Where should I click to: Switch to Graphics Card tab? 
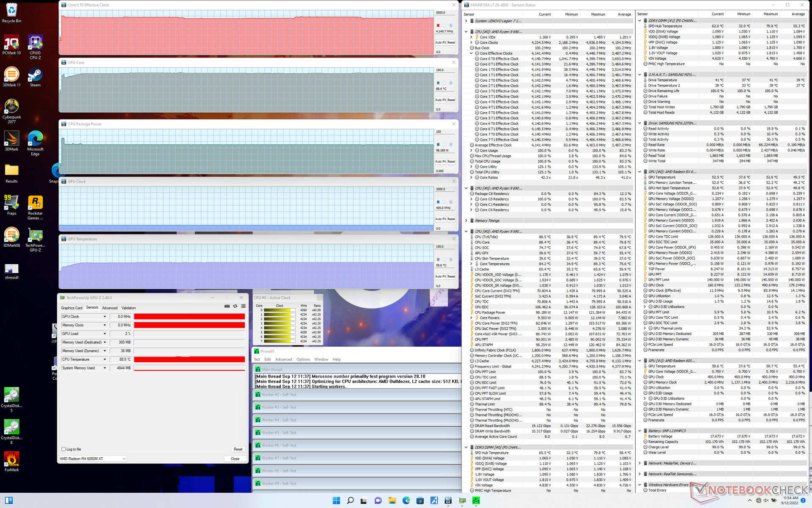71,308
